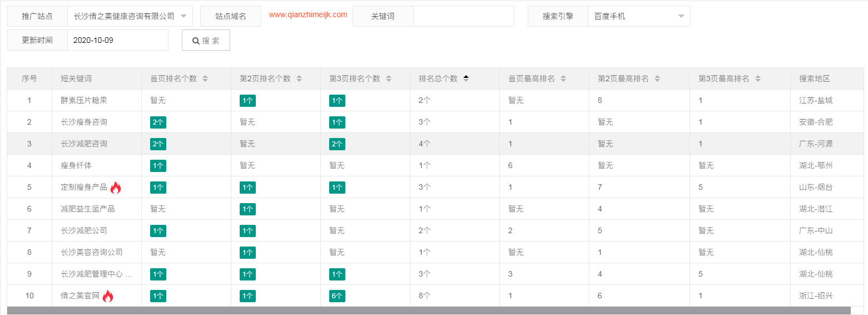
Task: Click the 2个 badge in 长沙瘦身咨询 row
Action: click(158, 122)
